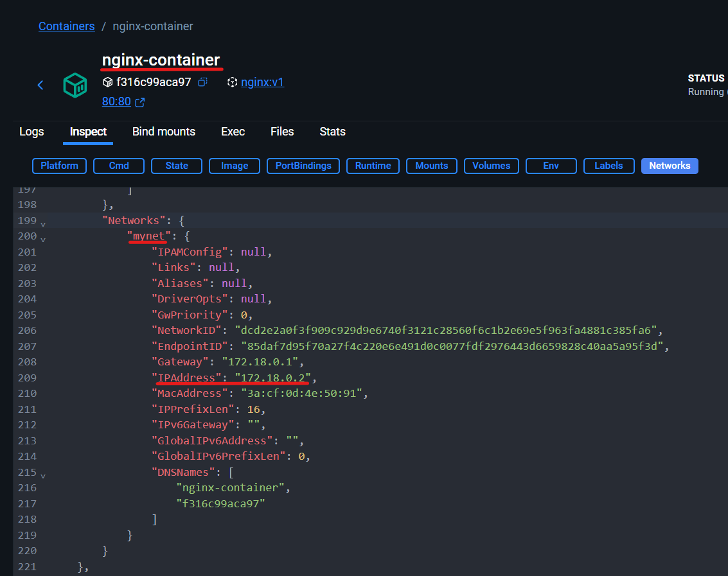Select the Networks section button

tap(670, 166)
